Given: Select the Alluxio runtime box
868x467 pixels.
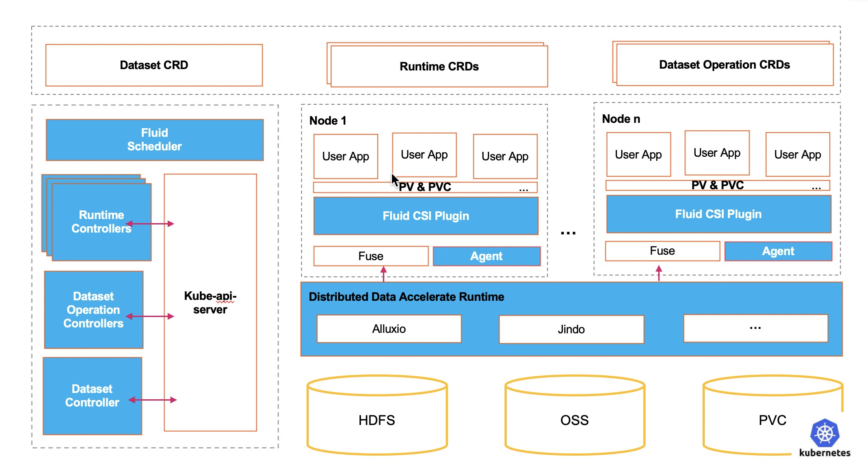Looking at the screenshot, I should tap(389, 329).
